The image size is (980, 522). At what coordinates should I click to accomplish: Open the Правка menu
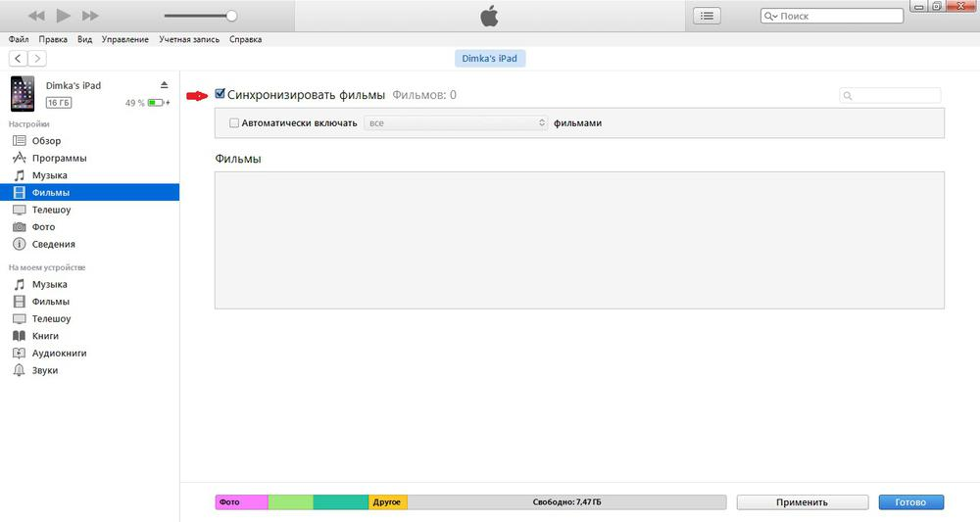(53, 39)
